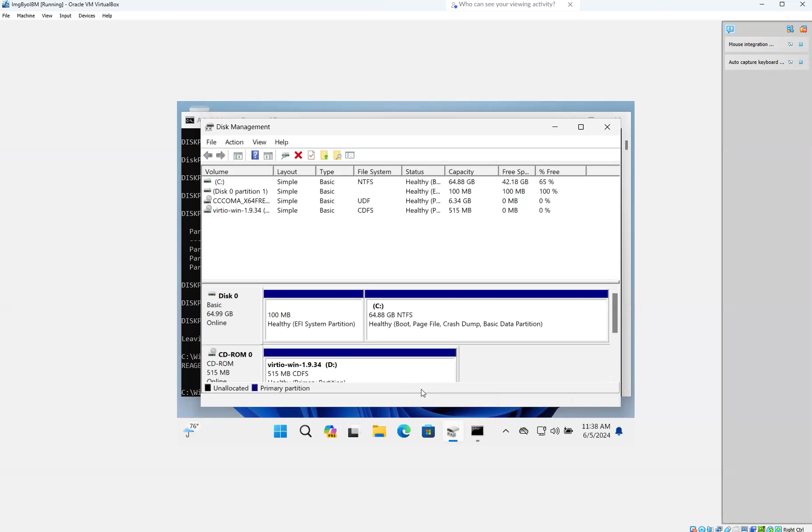Click the notification bell in taskbar
The width and height of the screenshot is (812, 532).
pos(619,431)
